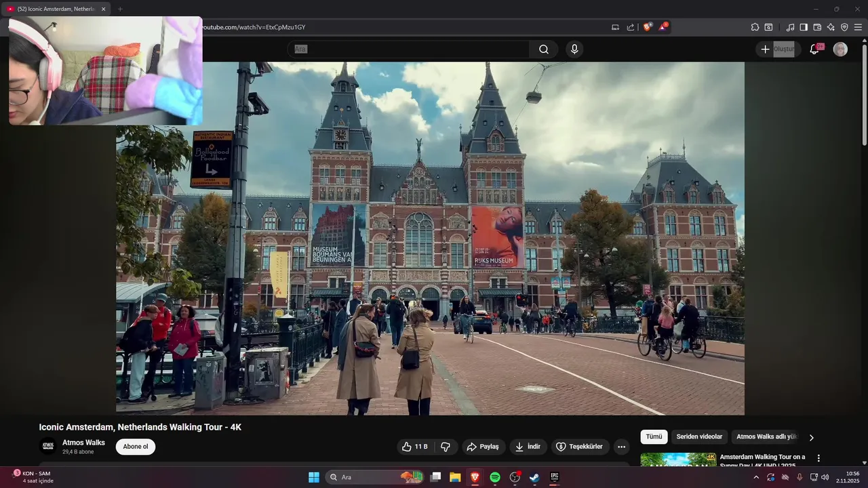Image resolution: width=868 pixels, height=488 pixels.
Task: Click the YouTube search magnifier button
Action: coord(544,49)
